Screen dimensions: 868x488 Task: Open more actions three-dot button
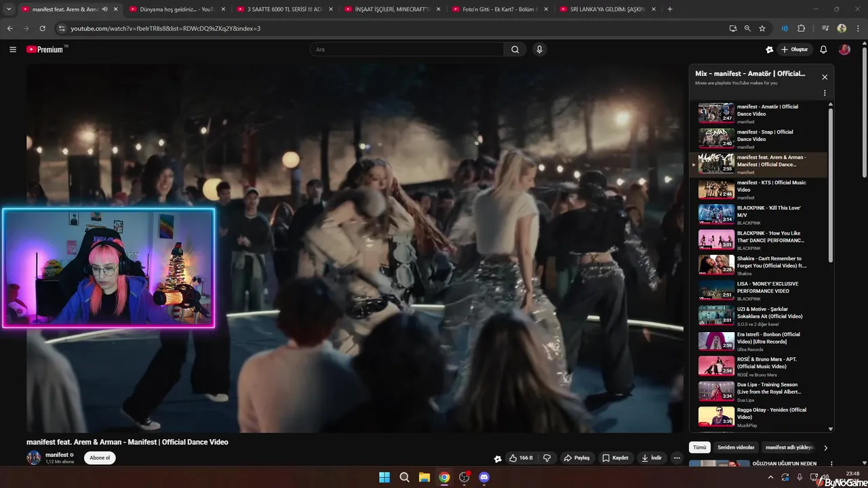coord(677,458)
